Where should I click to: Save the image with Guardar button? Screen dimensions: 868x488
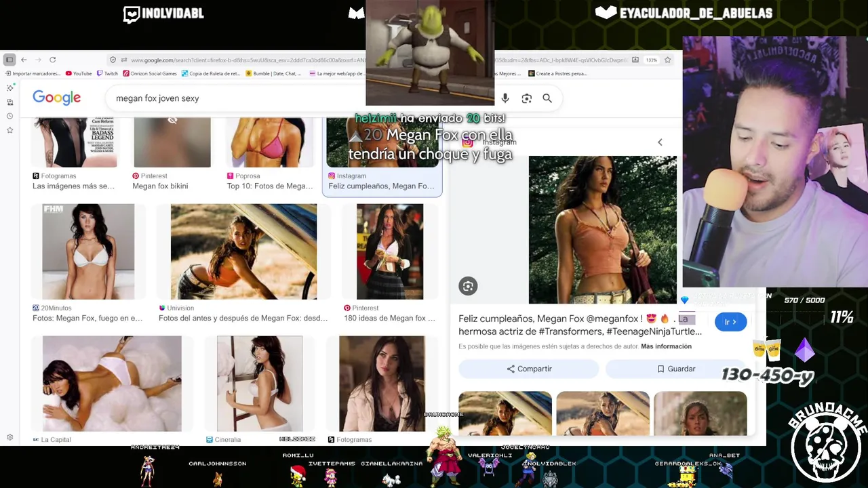[x=676, y=369]
